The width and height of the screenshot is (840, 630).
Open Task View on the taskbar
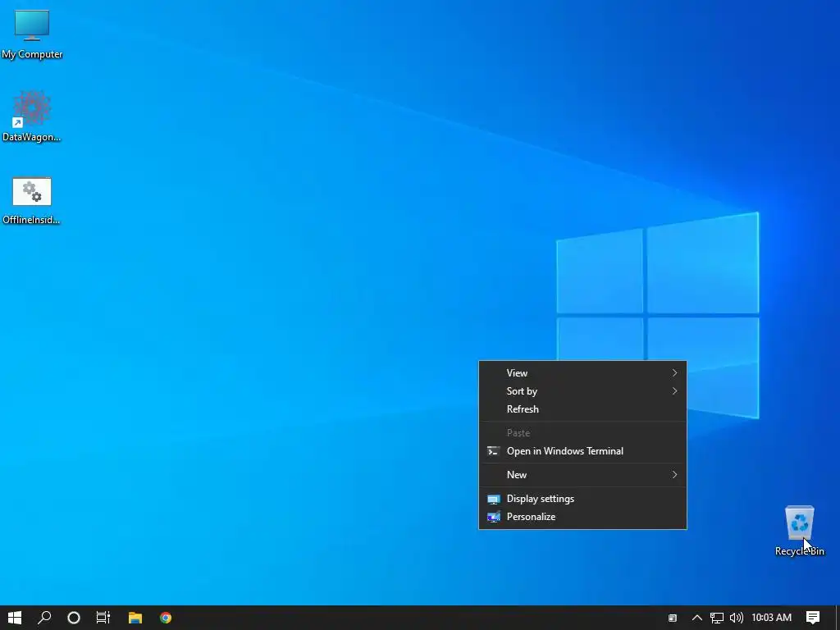(x=103, y=618)
